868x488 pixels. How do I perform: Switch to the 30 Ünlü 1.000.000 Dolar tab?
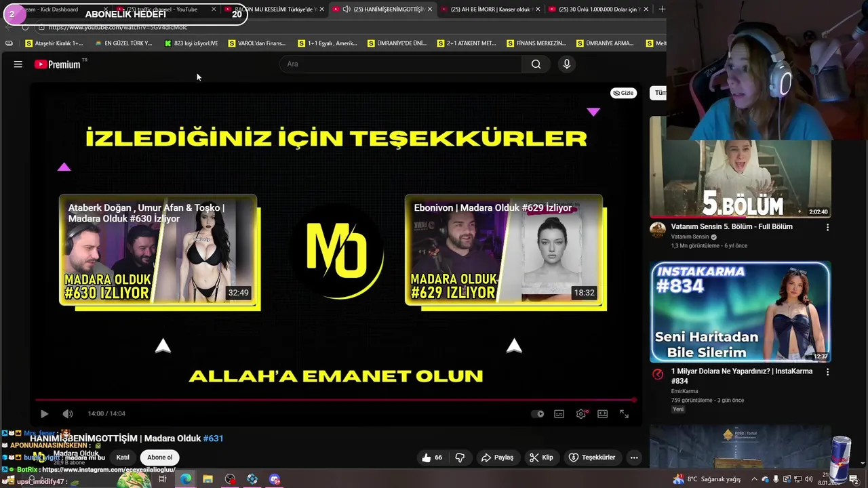click(x=599, y=9)
